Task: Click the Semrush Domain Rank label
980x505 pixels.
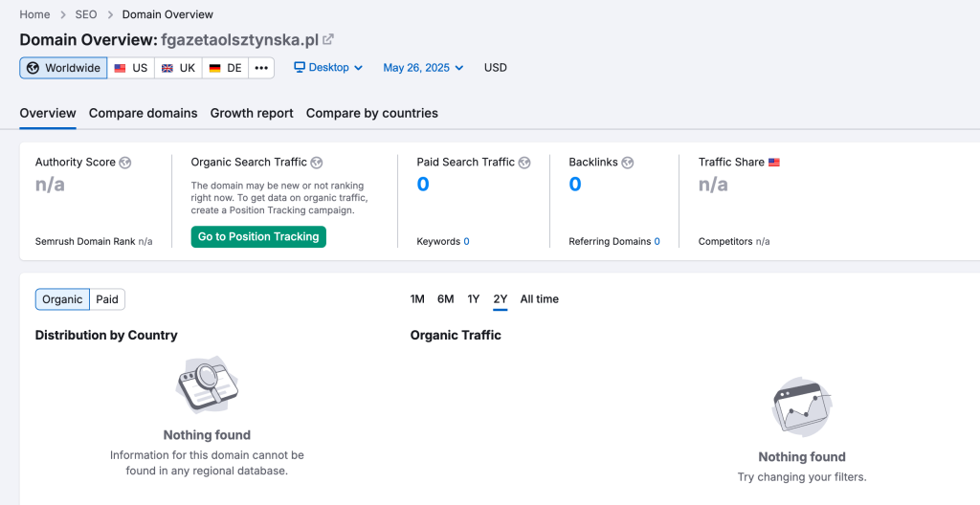Action: [85, 242]
